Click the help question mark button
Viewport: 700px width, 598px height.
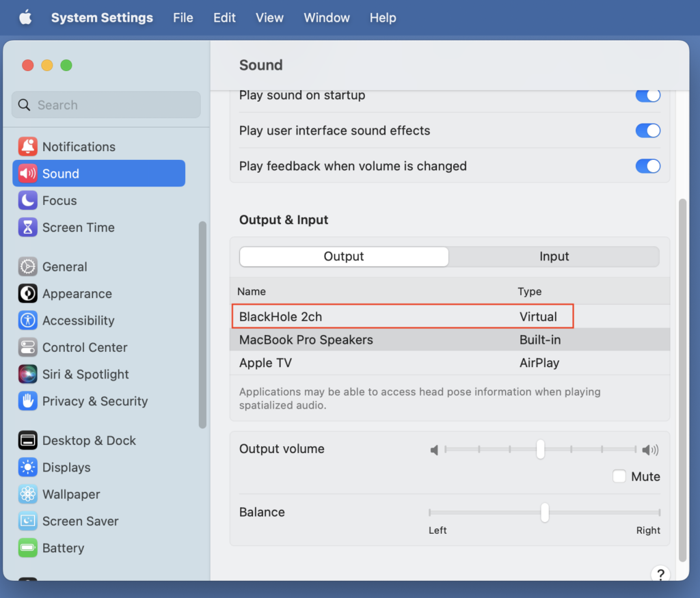(661, 574)
